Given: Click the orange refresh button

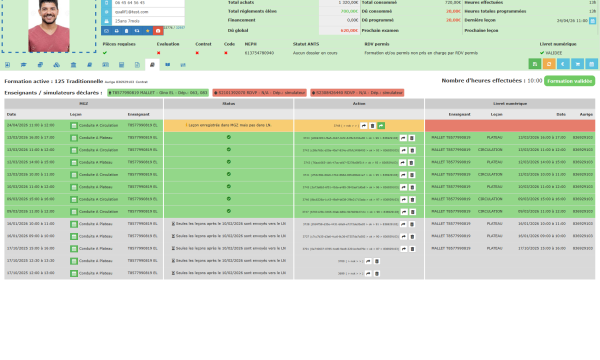Looking at the screenshot, I should pos(549,64).
